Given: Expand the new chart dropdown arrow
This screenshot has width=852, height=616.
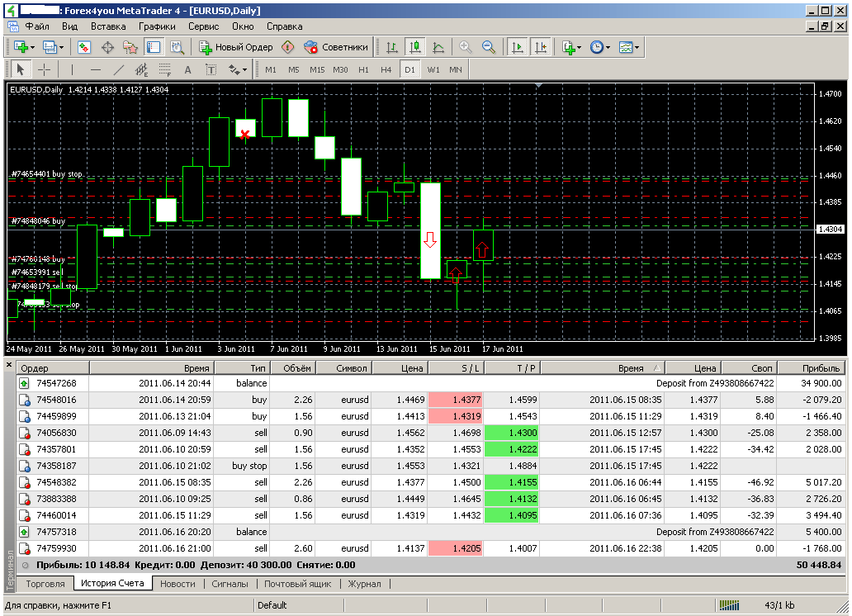Looking at the screenshot, I should tap(33, 47).
